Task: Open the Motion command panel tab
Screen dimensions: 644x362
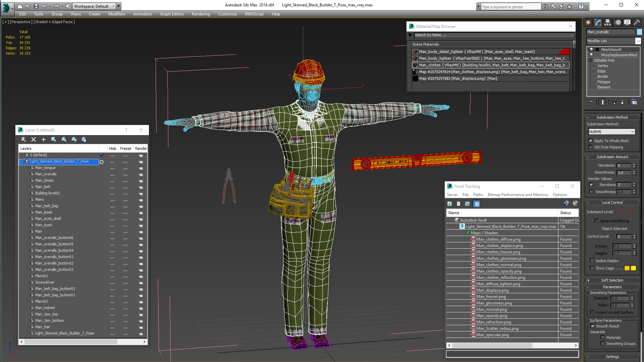Action: coord(618,22)
